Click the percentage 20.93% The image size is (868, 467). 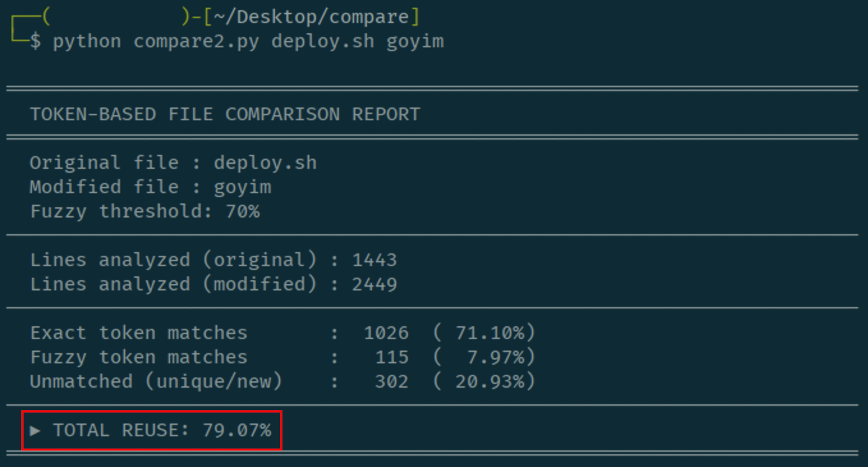pos(490,381)
